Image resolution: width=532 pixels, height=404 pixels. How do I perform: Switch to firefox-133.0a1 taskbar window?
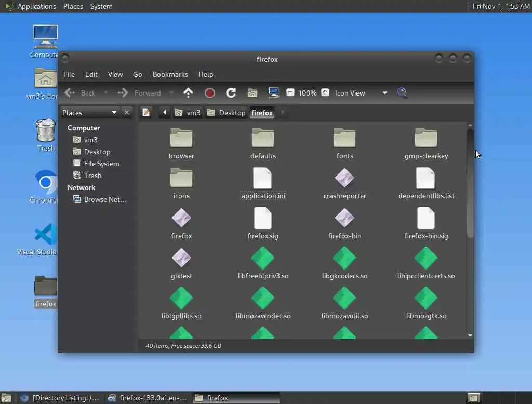tap(147, 398)
